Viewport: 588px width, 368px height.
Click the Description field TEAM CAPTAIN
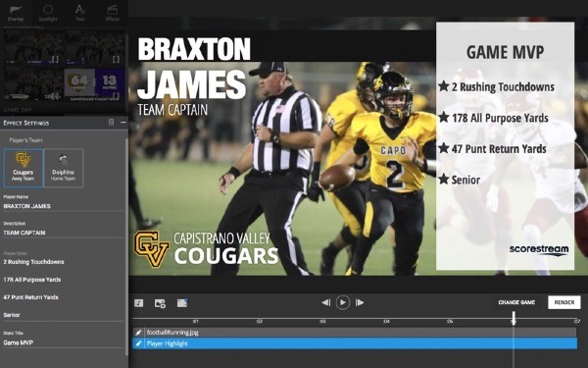coord(63,233)
